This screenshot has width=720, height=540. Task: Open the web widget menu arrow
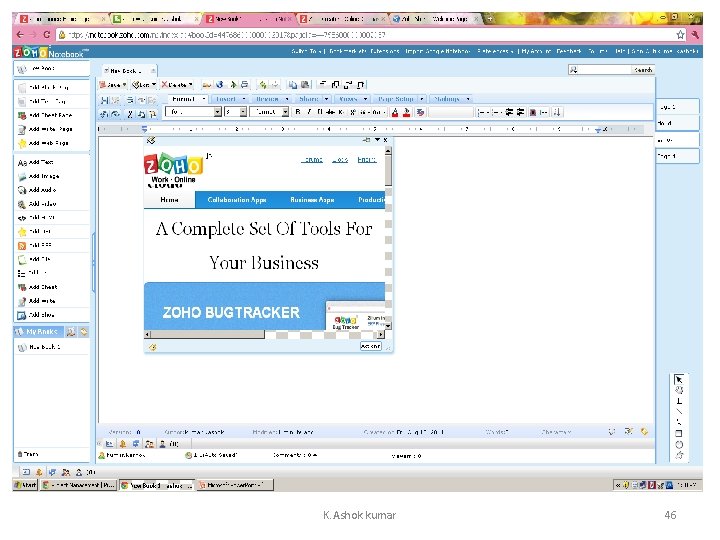pos(377,140)
